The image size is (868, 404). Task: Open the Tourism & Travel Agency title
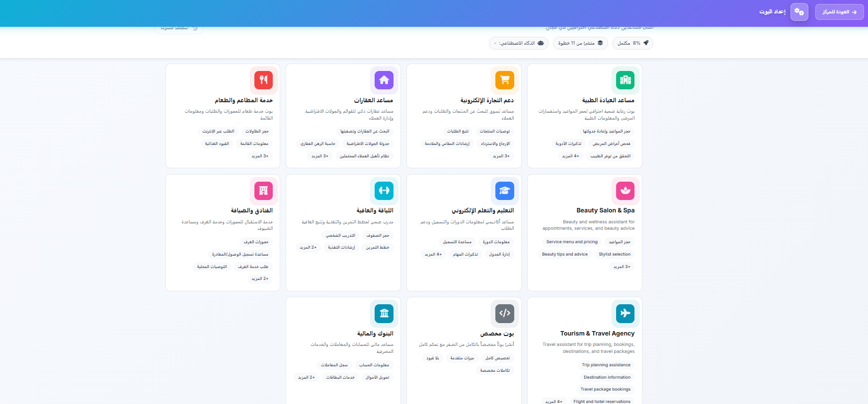tap(597, 334)
